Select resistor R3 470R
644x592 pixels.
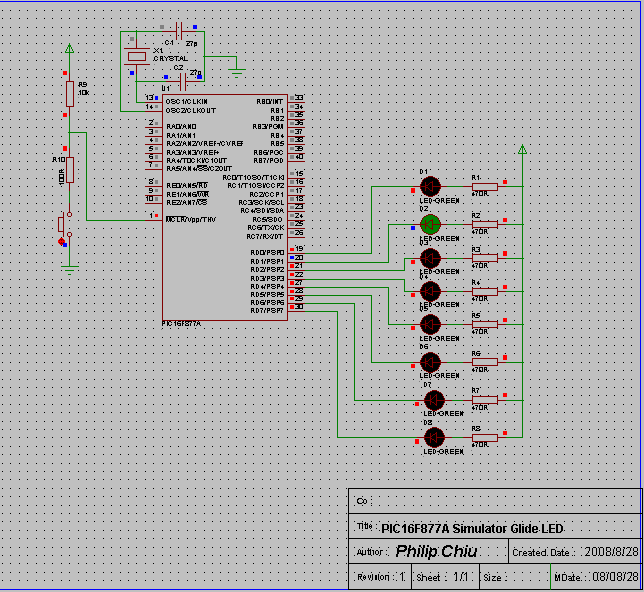(485, 258)
